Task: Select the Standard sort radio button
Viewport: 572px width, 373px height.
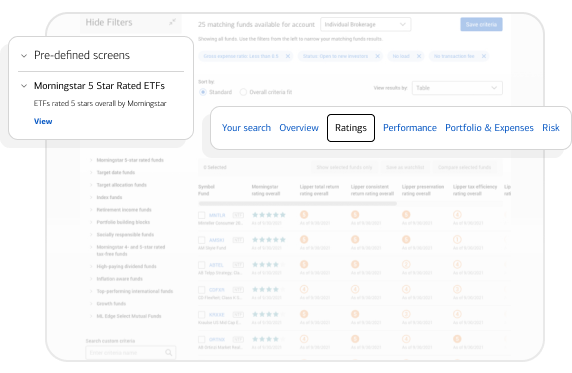Action: (x=203, y=92)
